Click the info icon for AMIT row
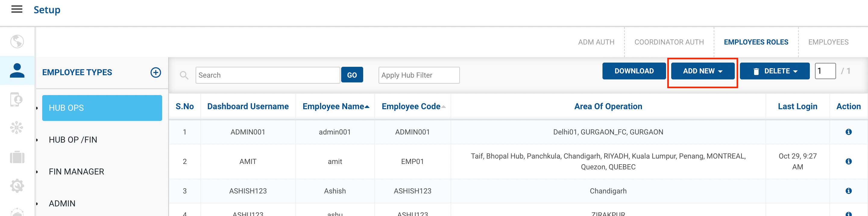 click(848, 162)
